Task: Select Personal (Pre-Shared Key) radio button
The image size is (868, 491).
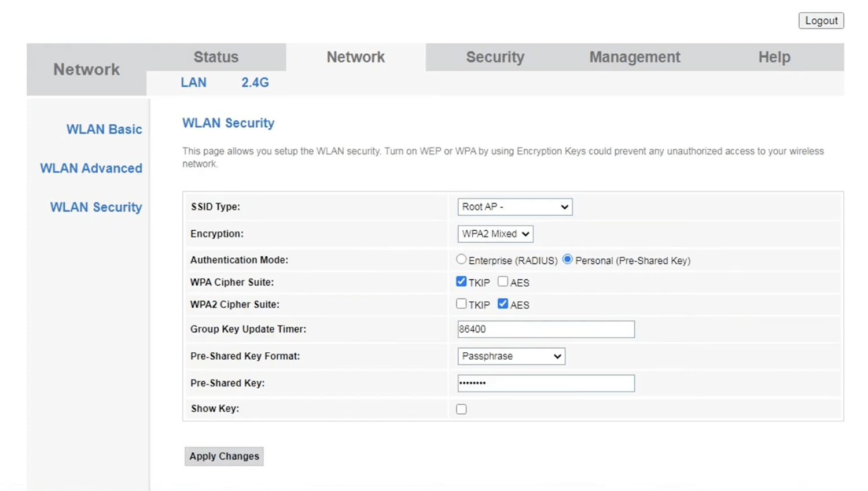Action: pyautogui.click(x=568, y=260)
